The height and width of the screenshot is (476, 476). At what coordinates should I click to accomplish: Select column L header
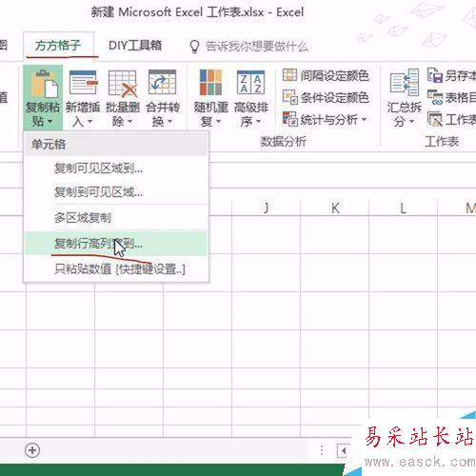click(404, 208)
